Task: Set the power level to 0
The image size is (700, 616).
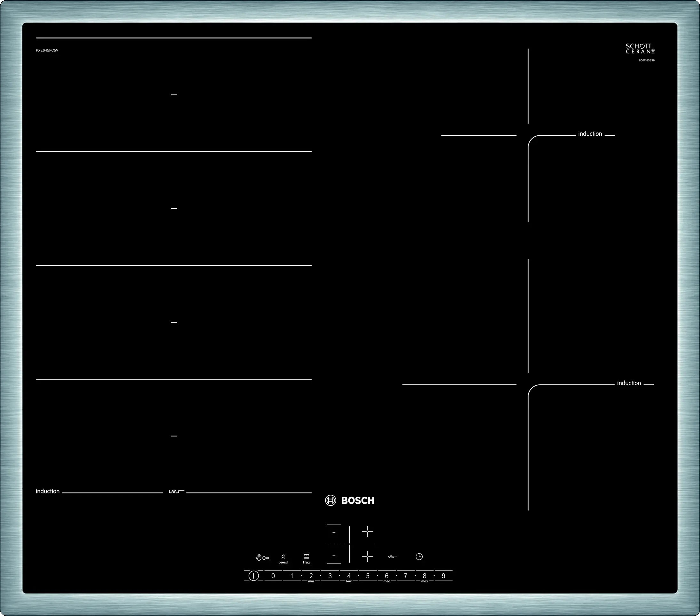Action: 273,576
